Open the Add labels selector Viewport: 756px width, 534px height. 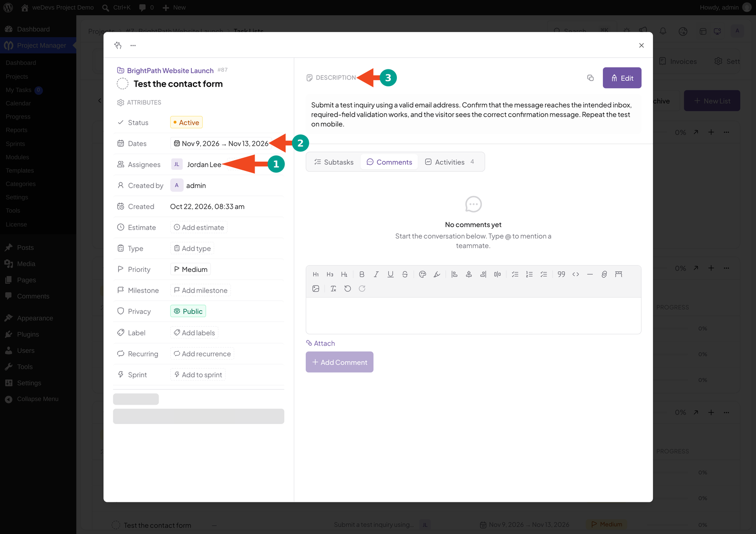coord(194,333)
